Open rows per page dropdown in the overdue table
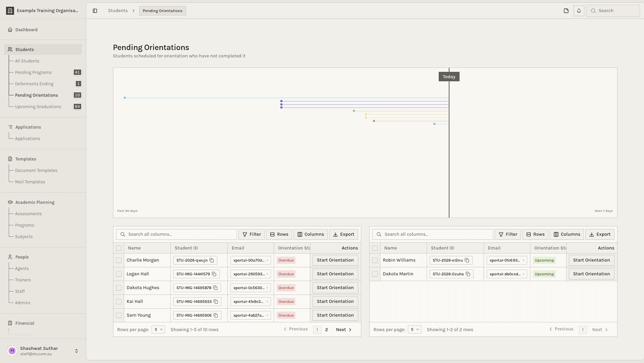644x363 pixels. 158,329
